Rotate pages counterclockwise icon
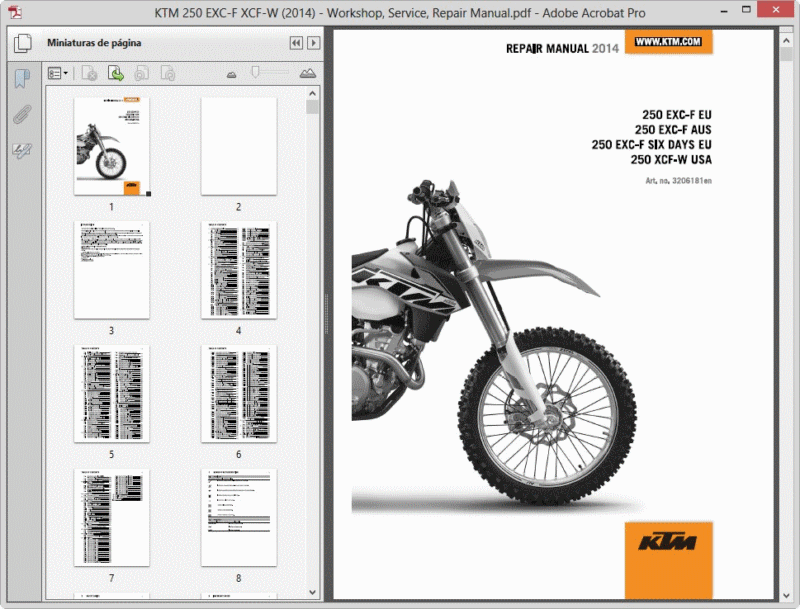 pos(141,73)
